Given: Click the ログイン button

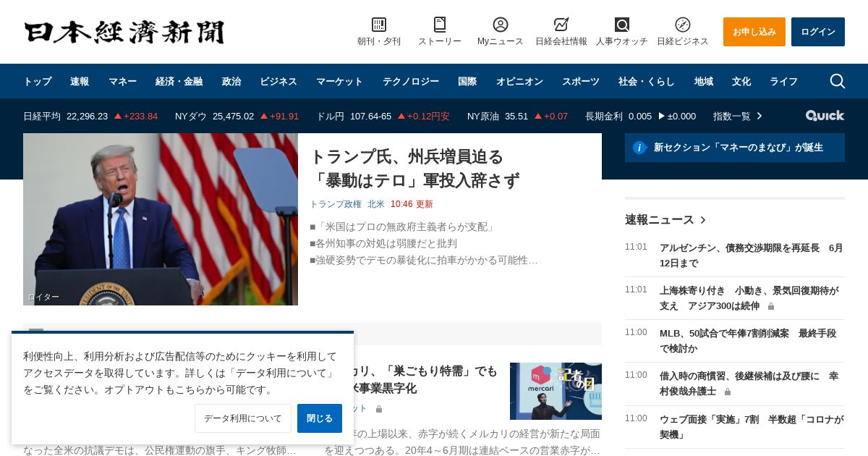Looking at the screenshot, I should (x=818, y=32).
